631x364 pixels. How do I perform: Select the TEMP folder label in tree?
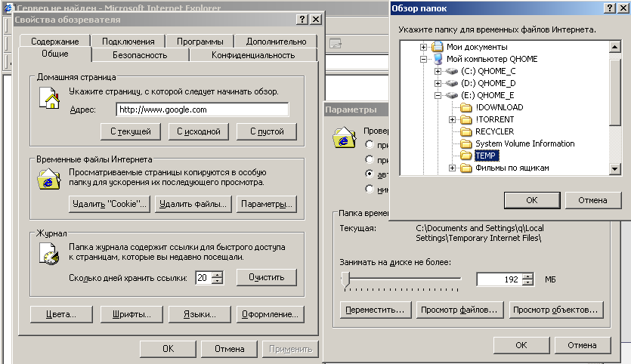point(487,156)
